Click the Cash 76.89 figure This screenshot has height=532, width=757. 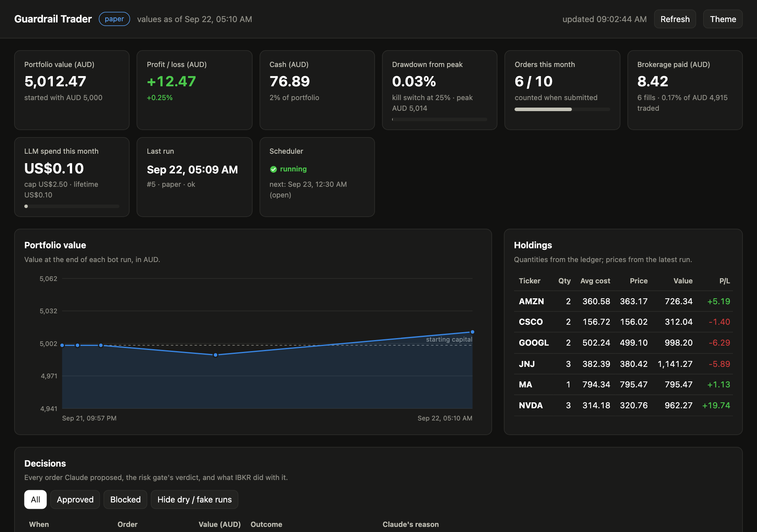pos(290,82)
